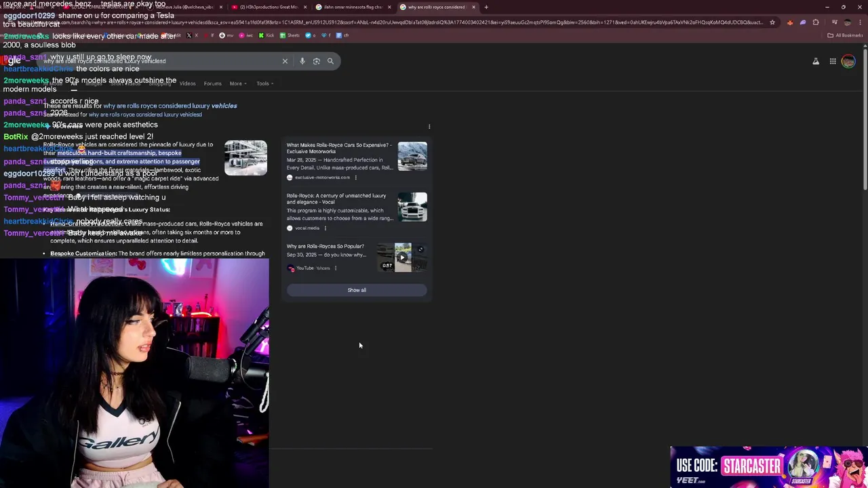Close the 'why are rolls royce' tab
868x488 pixels.
click(x=474, y=7)
